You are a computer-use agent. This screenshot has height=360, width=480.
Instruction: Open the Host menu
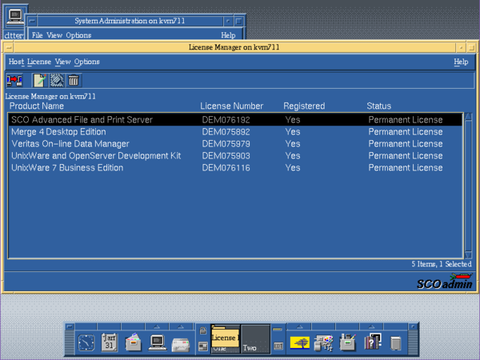[x=16, y=62]
